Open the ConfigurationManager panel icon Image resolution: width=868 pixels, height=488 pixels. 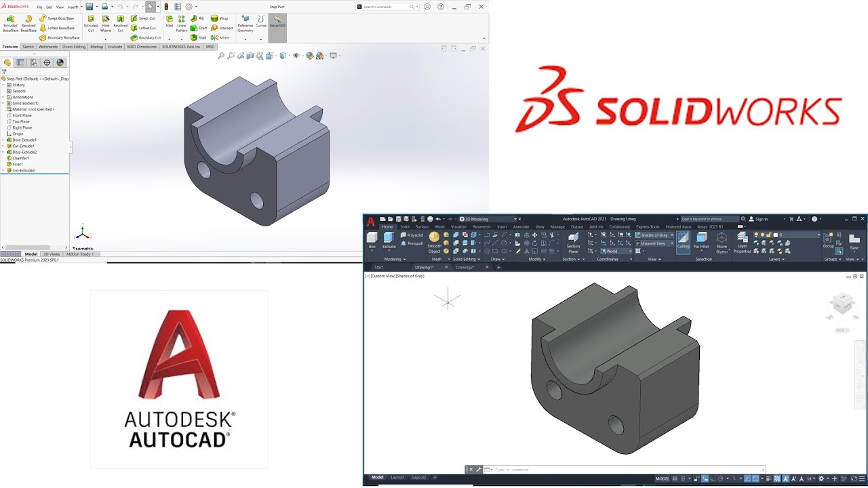pos(34,62)
